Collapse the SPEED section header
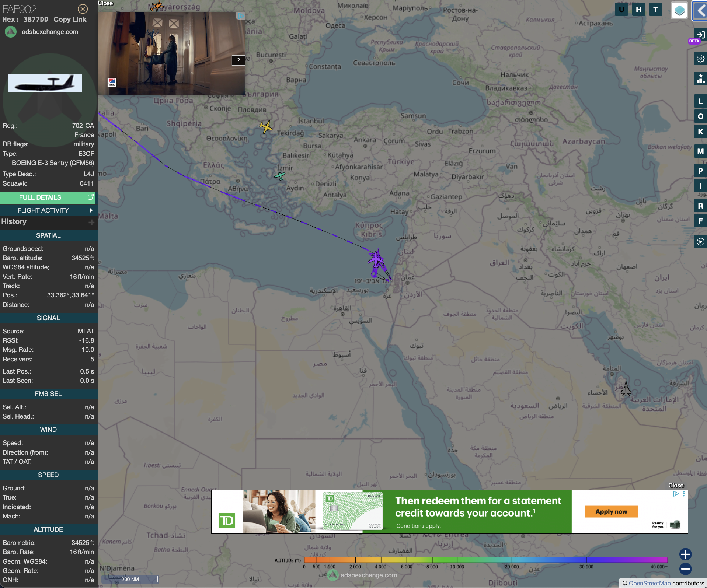 (x=48, y=475)
